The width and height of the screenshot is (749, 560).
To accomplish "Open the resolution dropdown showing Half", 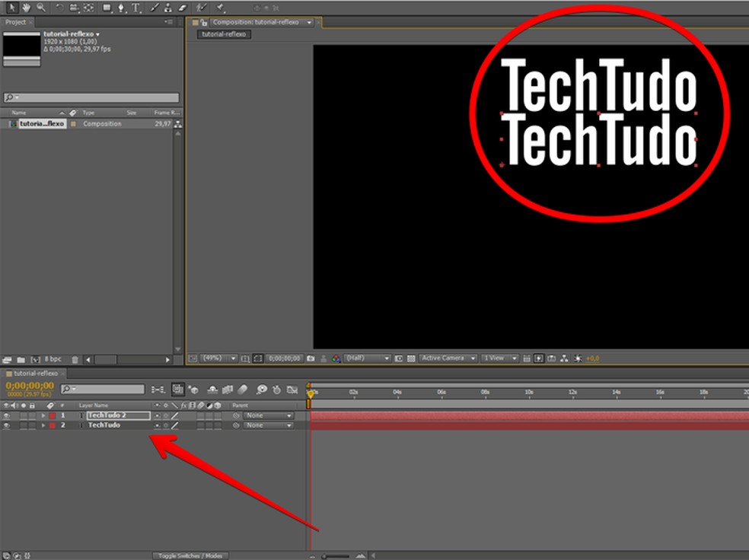I will tap(368, 358).
